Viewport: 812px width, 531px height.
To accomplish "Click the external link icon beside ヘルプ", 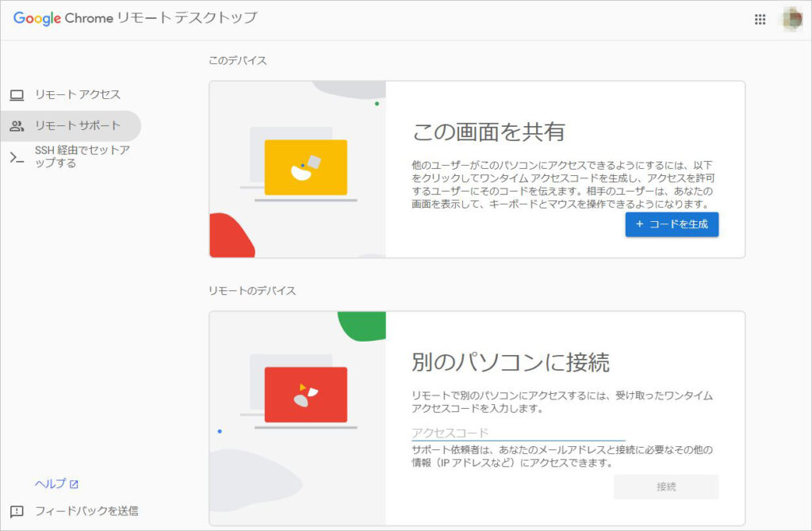I will tap(74, 484).
